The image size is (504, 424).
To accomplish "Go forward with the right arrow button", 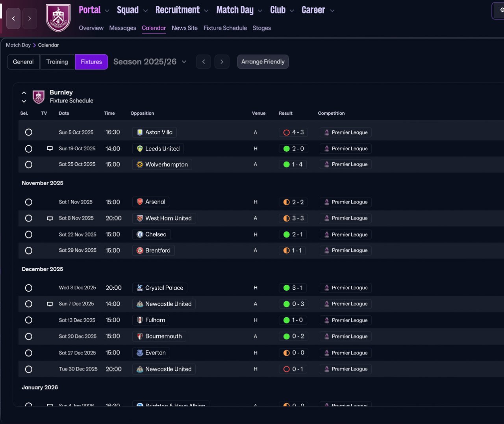I will (30, 19).
